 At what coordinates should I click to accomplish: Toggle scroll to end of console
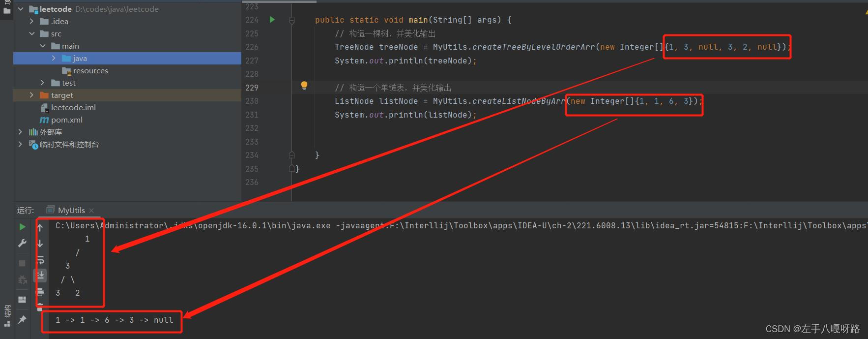pyautogui.click(x=40, y=275)
